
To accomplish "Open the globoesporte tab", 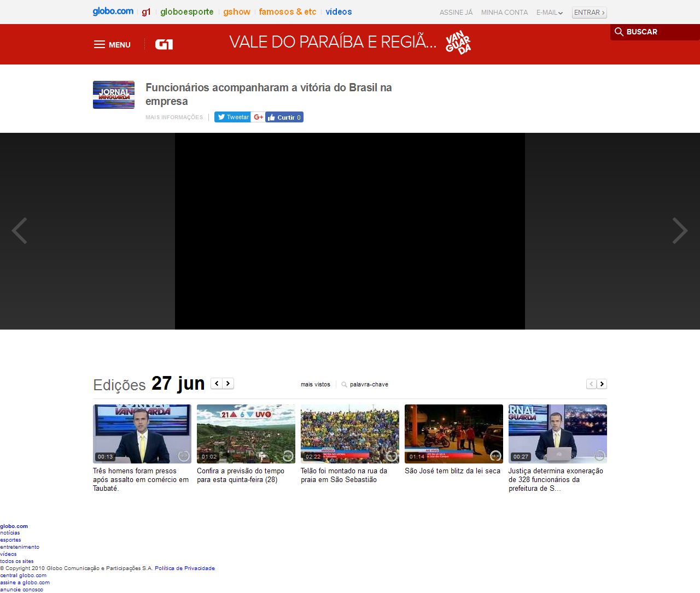I will click(186, 12).
